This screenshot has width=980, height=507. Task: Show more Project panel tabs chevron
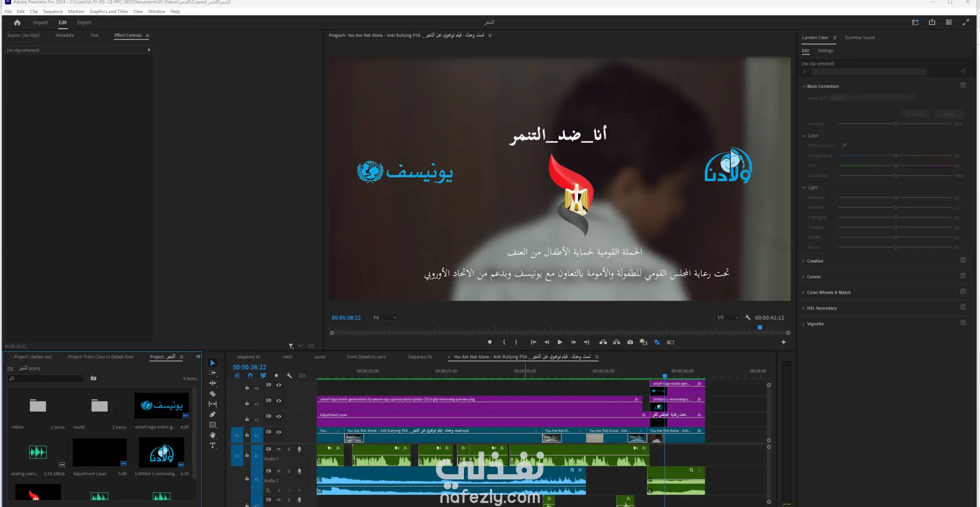pos(198,357)
